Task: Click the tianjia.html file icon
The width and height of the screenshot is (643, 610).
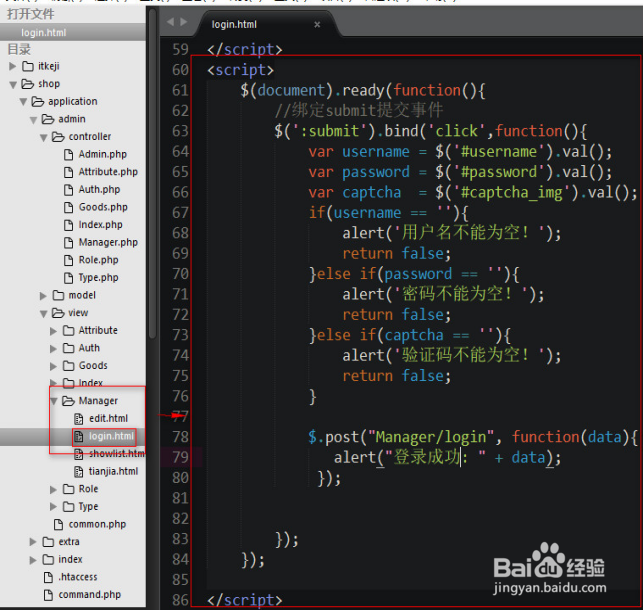Action: point(78,472)
